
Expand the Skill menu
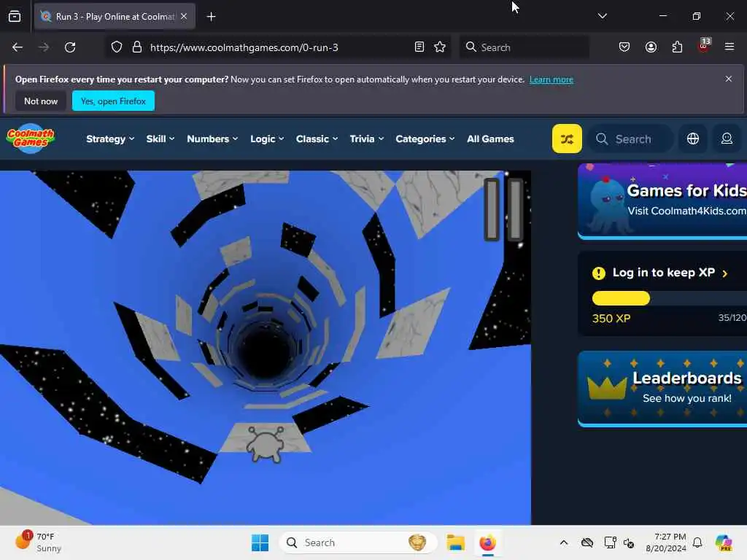[x=160, y=139]
